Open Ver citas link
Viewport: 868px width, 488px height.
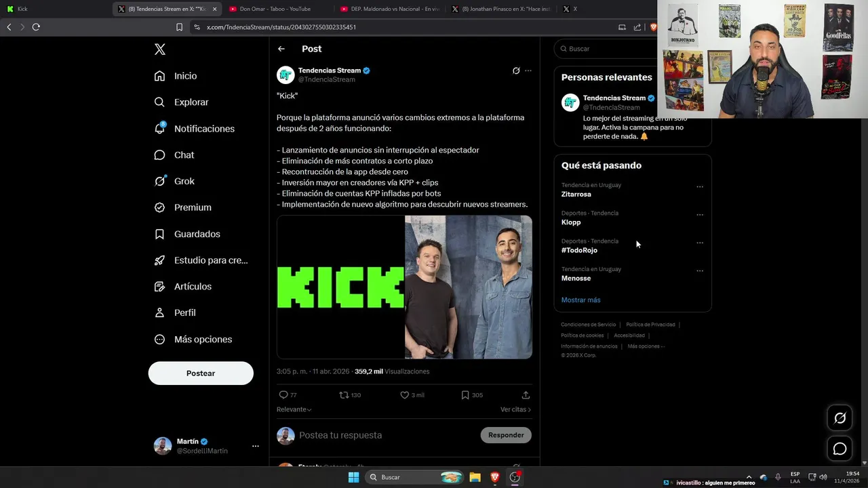click(515, 409)
